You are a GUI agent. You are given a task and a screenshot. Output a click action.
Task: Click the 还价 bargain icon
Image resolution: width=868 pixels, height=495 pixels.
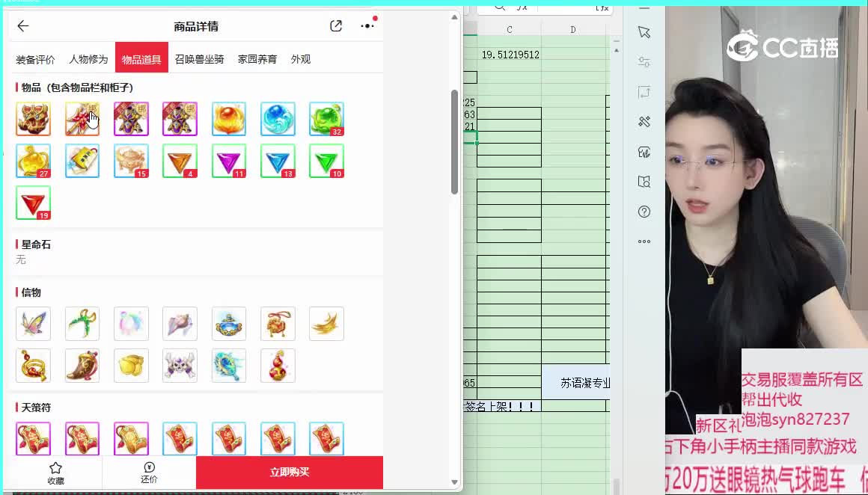click(x=149, y=473)
